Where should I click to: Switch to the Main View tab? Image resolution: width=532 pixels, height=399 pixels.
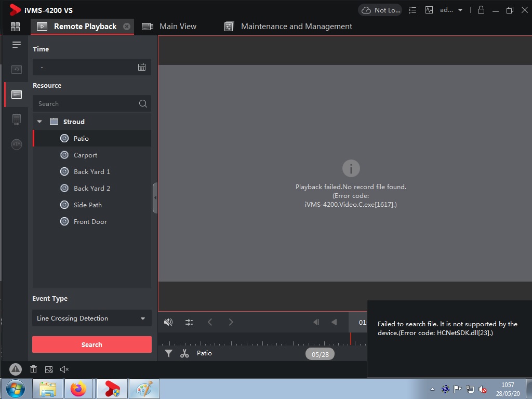click(169, 26)
